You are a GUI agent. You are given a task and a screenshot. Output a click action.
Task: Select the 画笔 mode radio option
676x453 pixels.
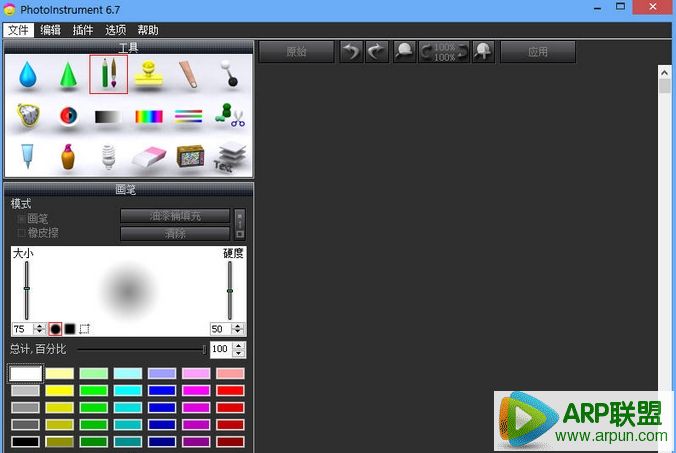(x=33, y=219)
